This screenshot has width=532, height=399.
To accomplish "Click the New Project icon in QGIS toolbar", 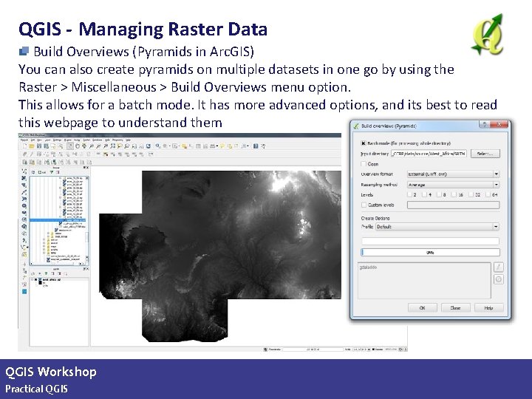I will tap(24, 146).
